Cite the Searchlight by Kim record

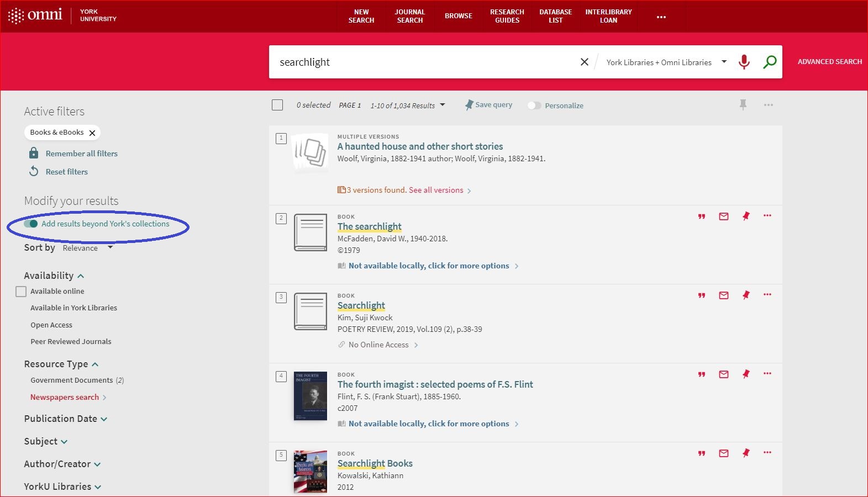[x=702, y=295]
